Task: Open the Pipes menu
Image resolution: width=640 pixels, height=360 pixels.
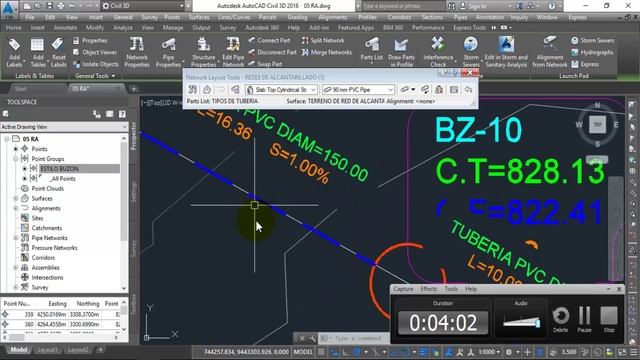Action: click(x=460, y=18)
